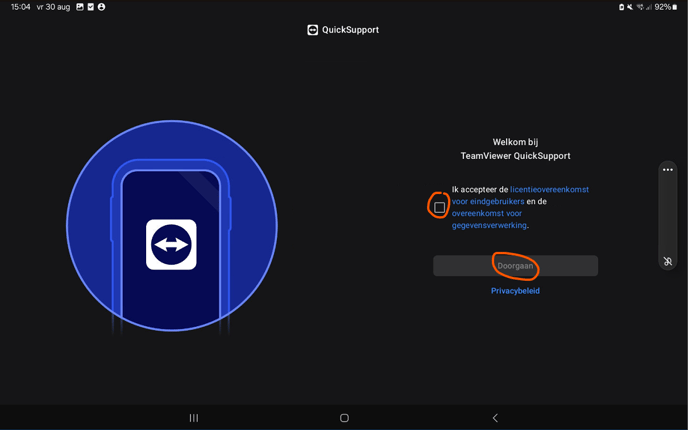
Task: Expand the three-dot menu on side panel
Action: [x=667, y=170]
